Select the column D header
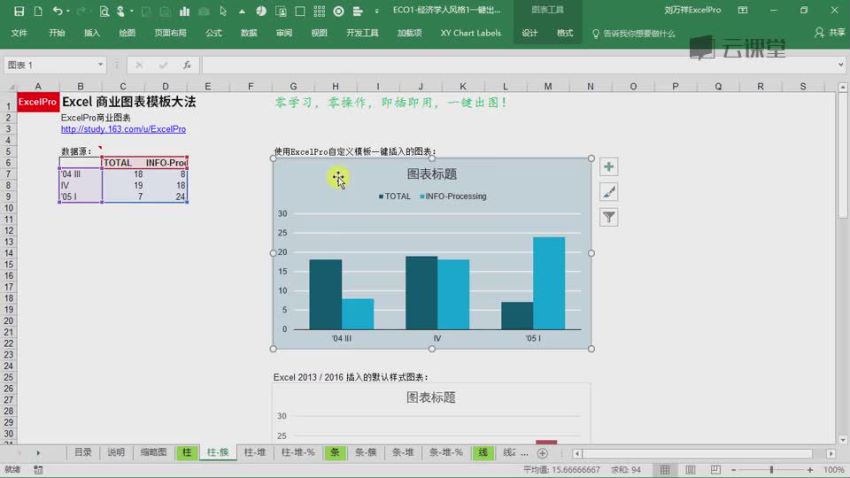 point(165,86)
